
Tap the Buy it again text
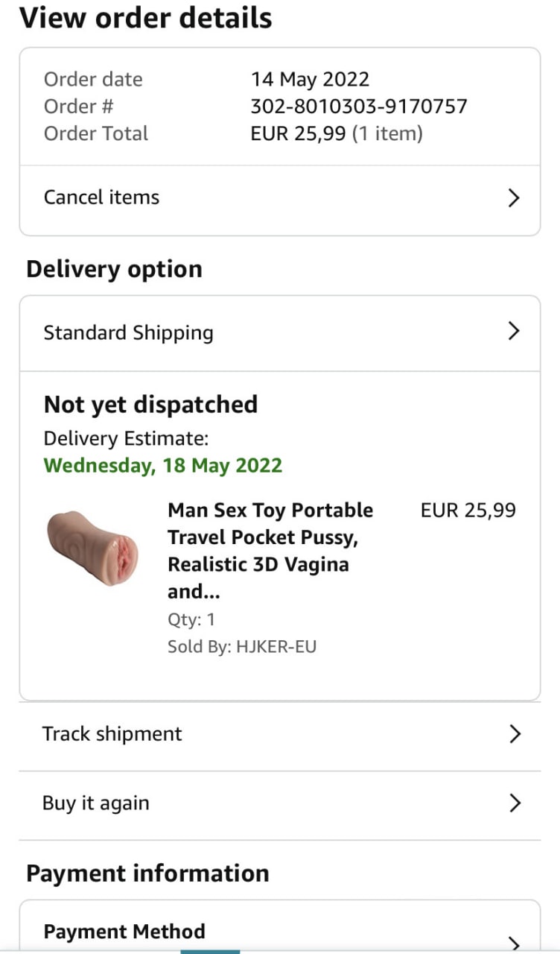click(x=95, y=803)
